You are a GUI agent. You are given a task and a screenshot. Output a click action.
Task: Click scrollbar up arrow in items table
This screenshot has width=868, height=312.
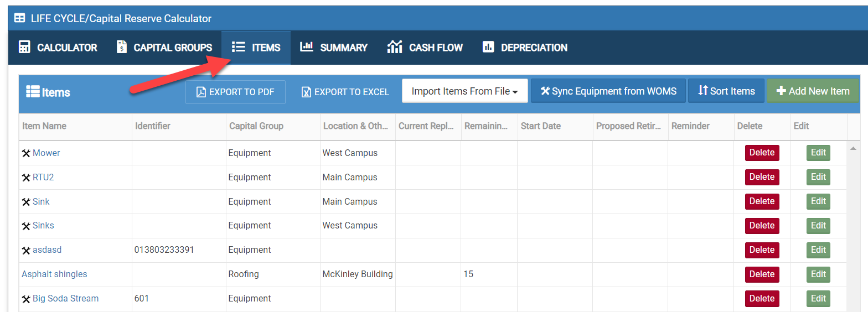point(853,148)
